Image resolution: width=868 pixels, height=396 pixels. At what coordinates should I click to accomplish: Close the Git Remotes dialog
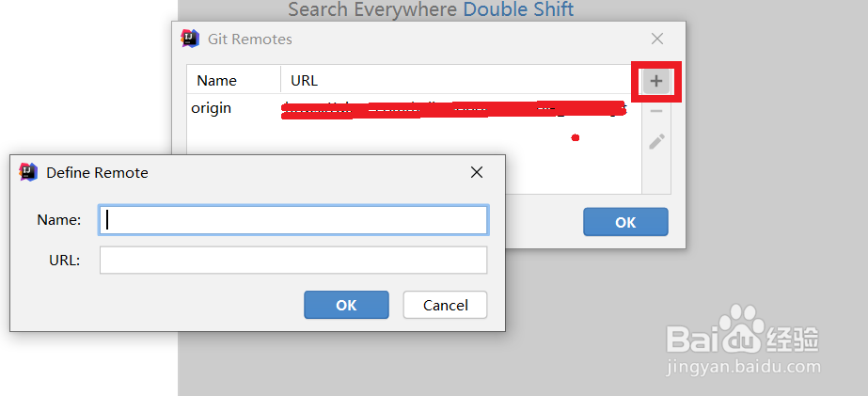[x=657, y=39]
